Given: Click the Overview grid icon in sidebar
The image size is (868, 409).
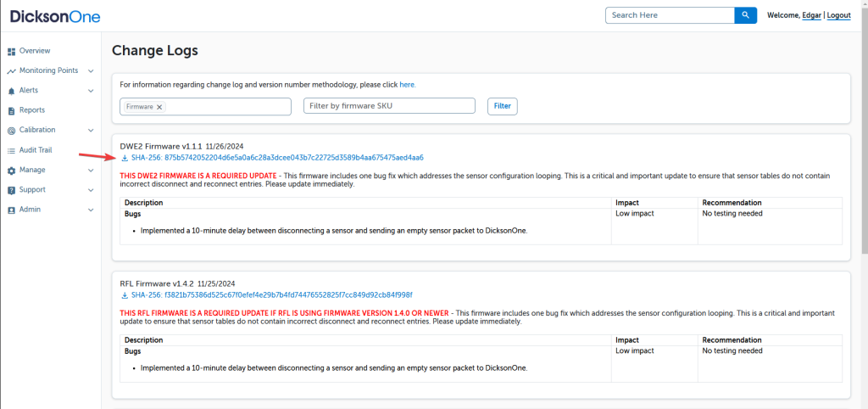Looking at the screenshot, I should [x=12, y=51].
